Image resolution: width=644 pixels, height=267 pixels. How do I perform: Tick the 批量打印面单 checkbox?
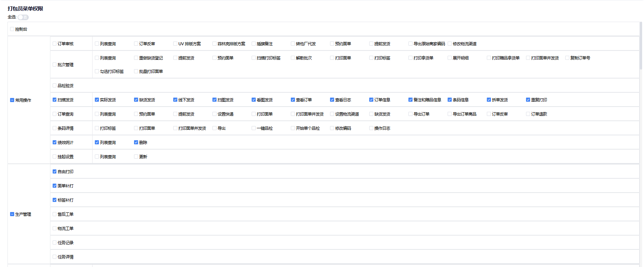coord(136,71)
